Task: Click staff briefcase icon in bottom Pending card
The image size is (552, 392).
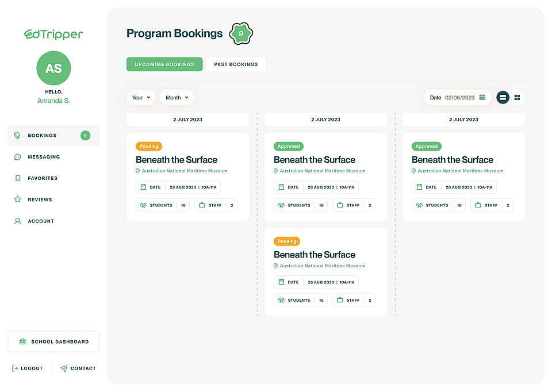Action: pos(340,300)
